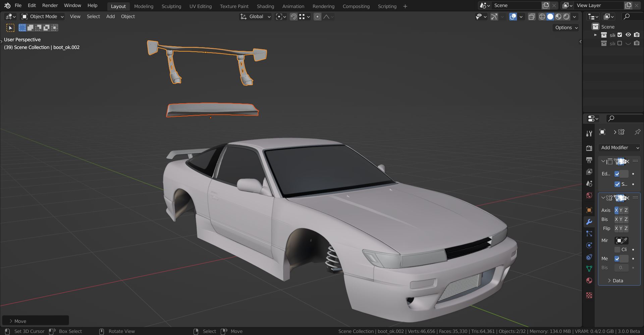
Task: Switch to the UV Editing workspace tab
Action: pyautogui.click(x=201, y=6)
